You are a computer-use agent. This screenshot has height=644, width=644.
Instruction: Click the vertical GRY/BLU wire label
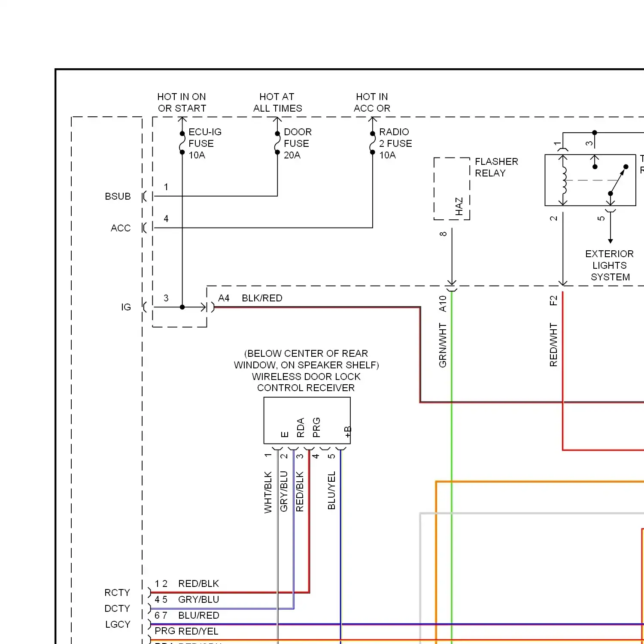pyautogui.click(x=284, y=492)
